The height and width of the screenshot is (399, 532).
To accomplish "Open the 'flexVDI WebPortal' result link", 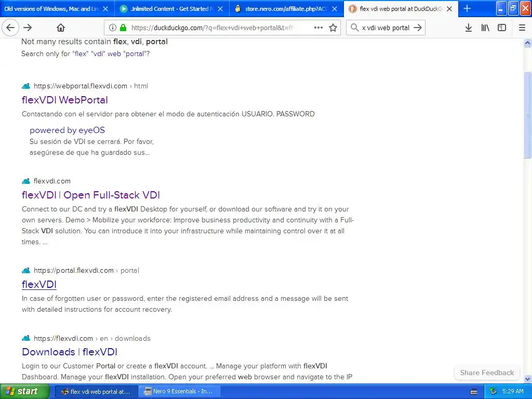I will [x=65, y=100].
